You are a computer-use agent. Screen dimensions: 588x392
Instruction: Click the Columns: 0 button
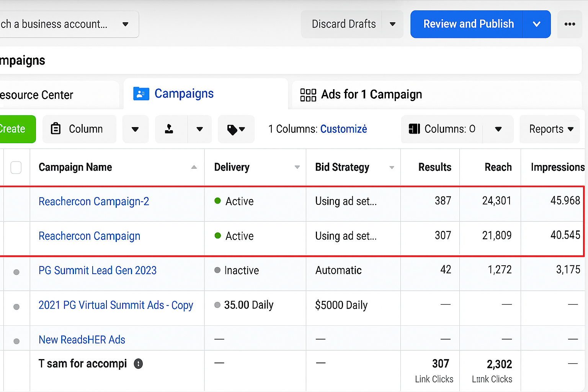pyautogui.click(x=442, y=129)
